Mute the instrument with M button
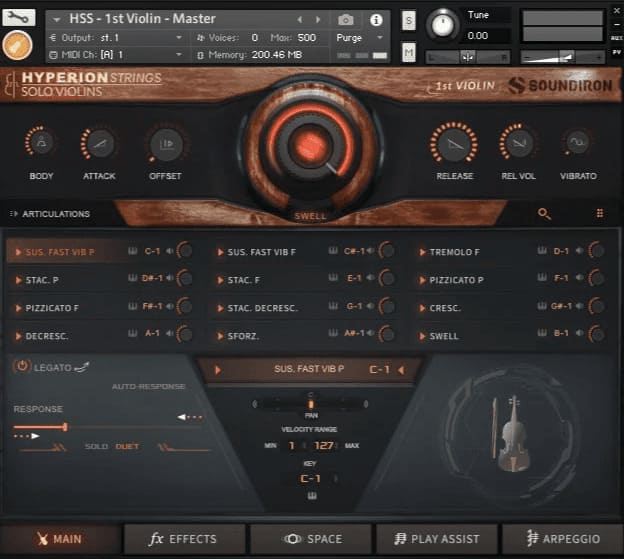Screen dimensions: 624x559 [409, 52]
